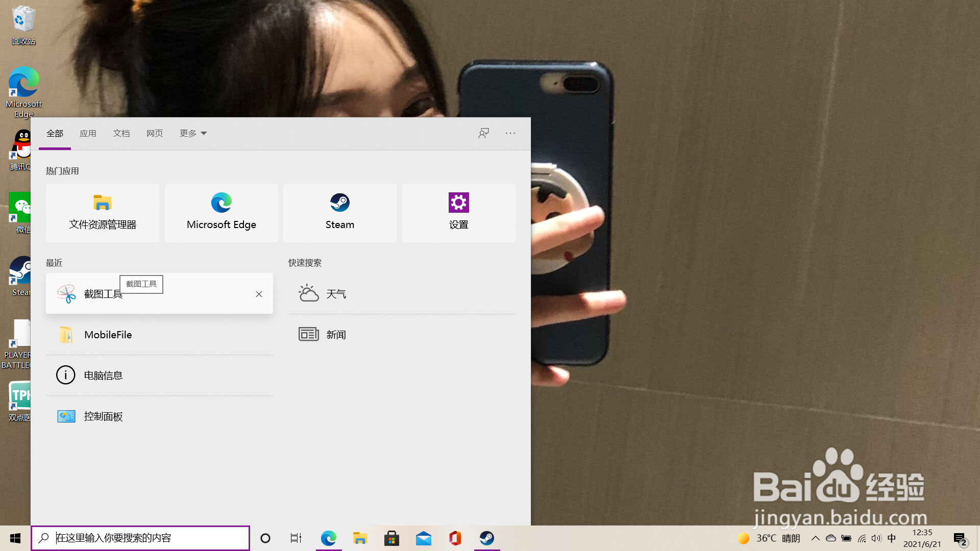Screen dimensions: 980x551
Task: Switch to the 文档 tab
Action: coord(121,133)
